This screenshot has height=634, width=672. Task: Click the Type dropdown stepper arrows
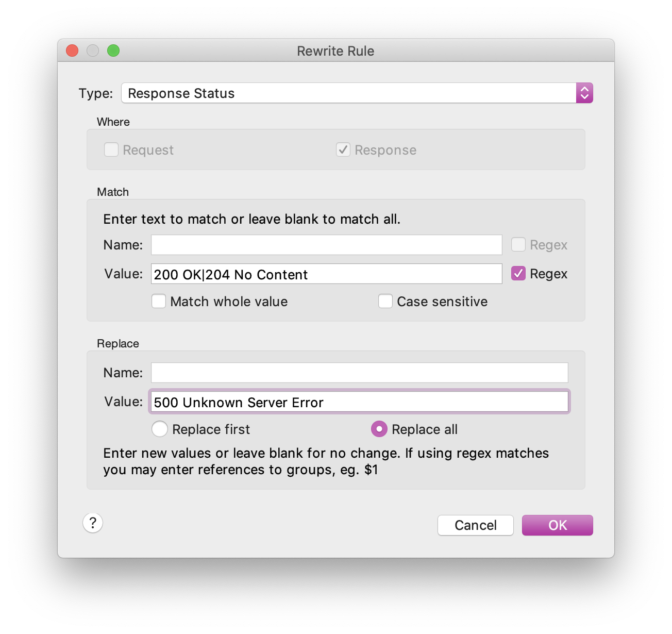(x=584, y=93)
